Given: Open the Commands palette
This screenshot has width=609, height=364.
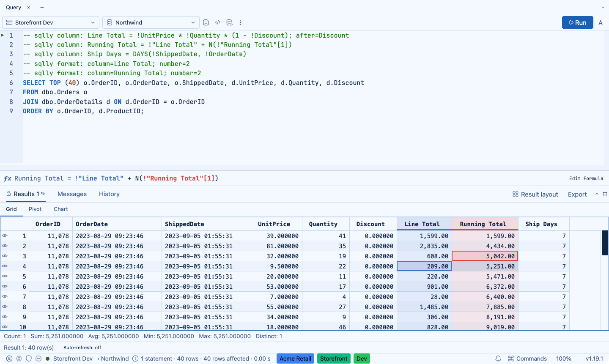Looking at the screenshot, I should click(527, 359).
